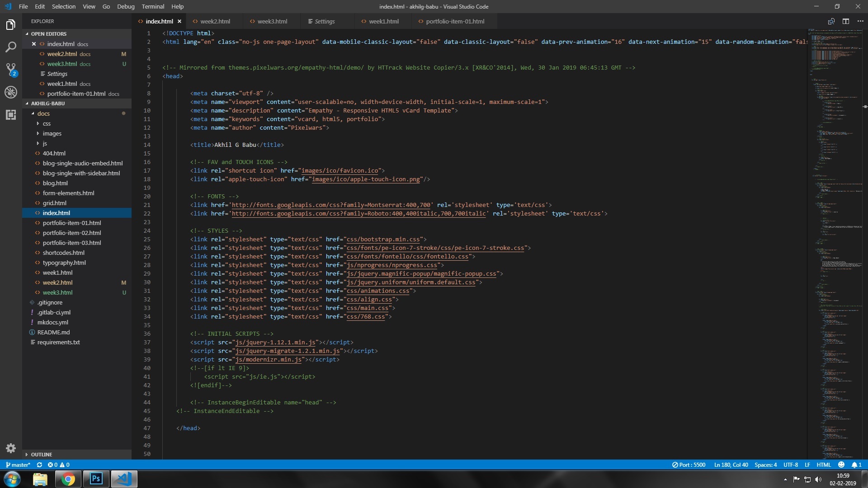Viewport: 868px width, 488px height.
Task: Expand the OUTLINE section
Action: 41,455
